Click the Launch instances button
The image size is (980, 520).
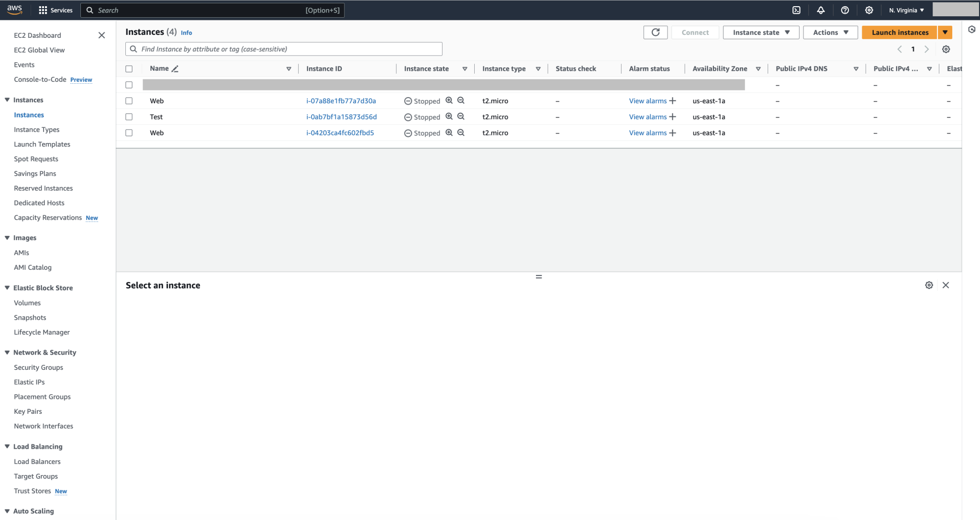click(899, 32)
